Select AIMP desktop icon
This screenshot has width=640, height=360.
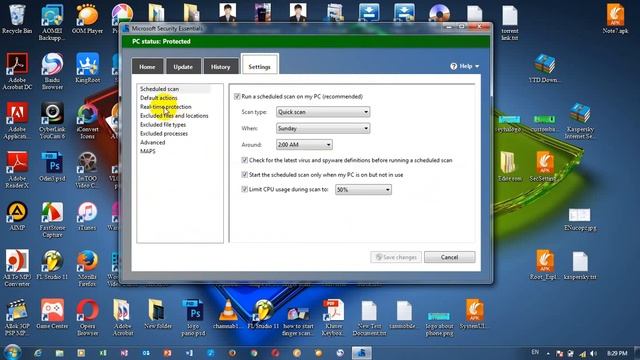17,216
